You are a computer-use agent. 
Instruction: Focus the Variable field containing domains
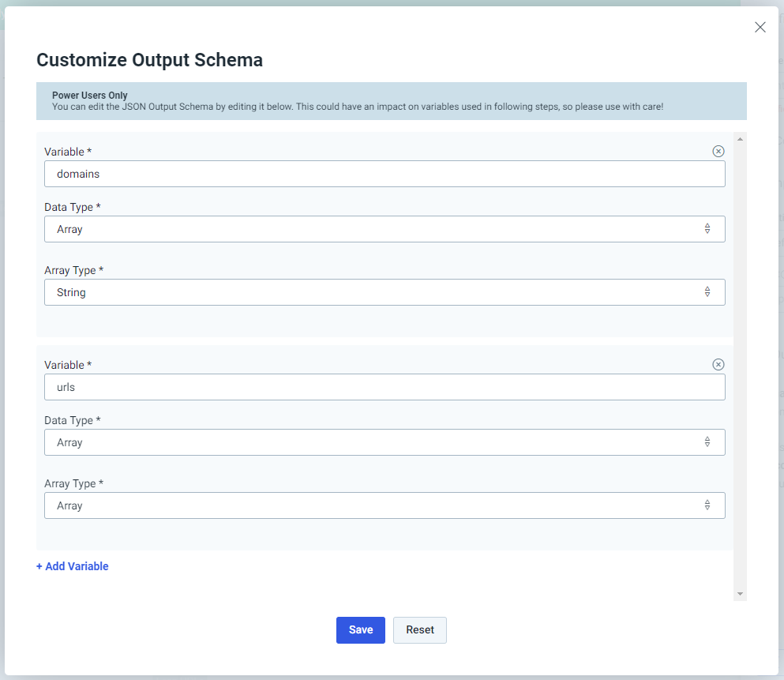(x=384, y=174)
